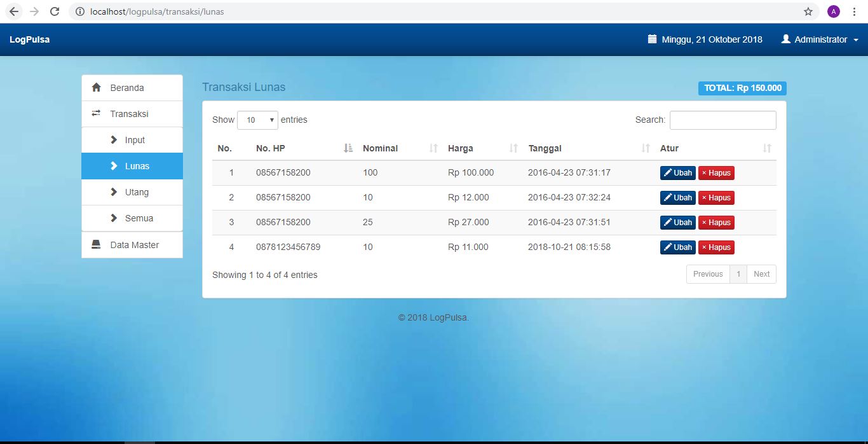
Task: Open the Show entries count dropdown
Action: (257, 120)
